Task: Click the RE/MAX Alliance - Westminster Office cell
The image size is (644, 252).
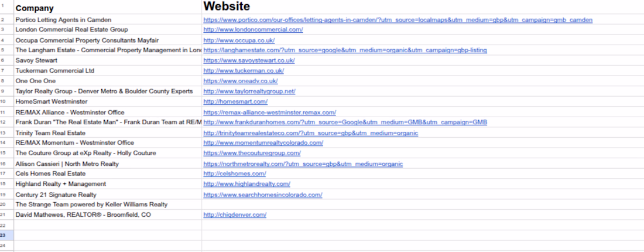Action: (108, 112)
